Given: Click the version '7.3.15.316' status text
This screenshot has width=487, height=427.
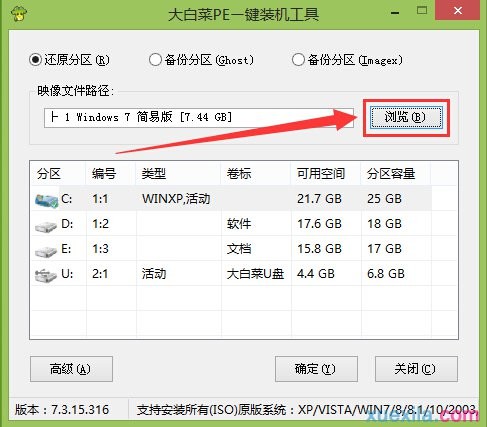Looking at the screenshot, I should pyautogui.click(x=80, y=410).
